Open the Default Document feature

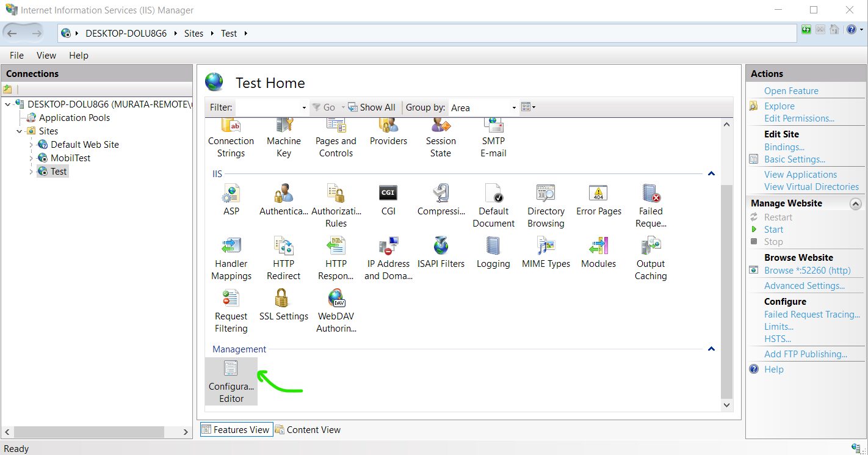coord(493,206)
